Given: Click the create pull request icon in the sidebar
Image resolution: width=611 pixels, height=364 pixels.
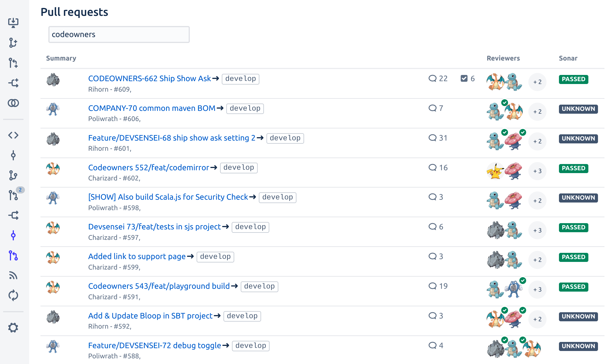Looking at the screenshot, I should (13, 63).
